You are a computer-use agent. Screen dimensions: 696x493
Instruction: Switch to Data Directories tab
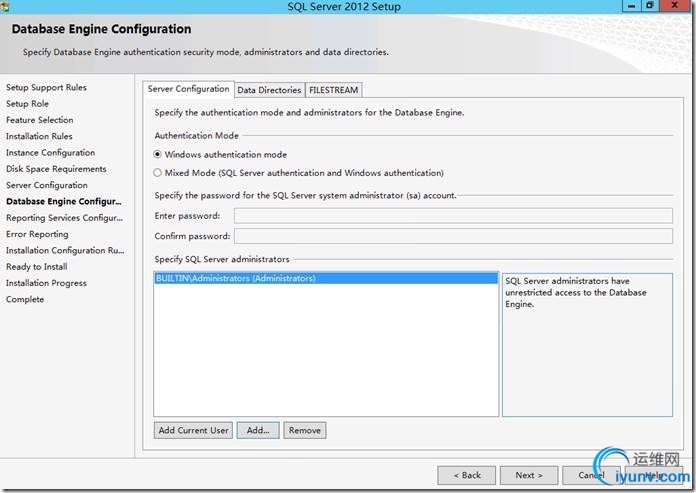point(269,90)
